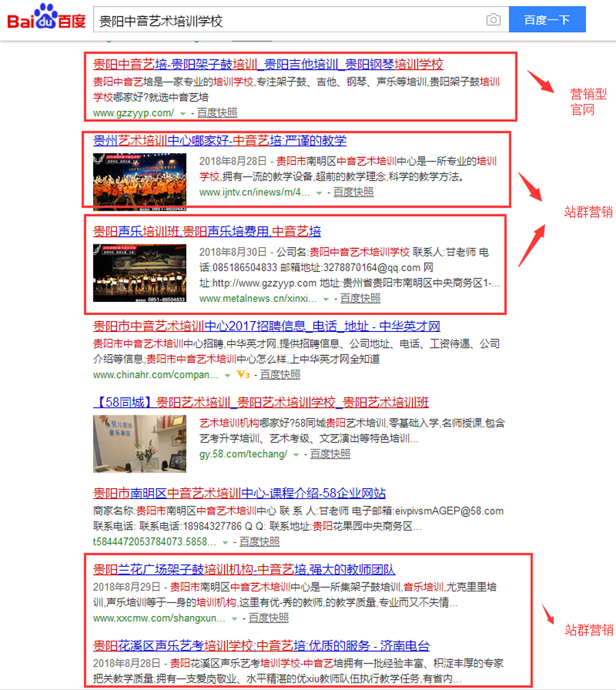
Task: Open www.xxcmw.com URL link
Action: [159, 618]
